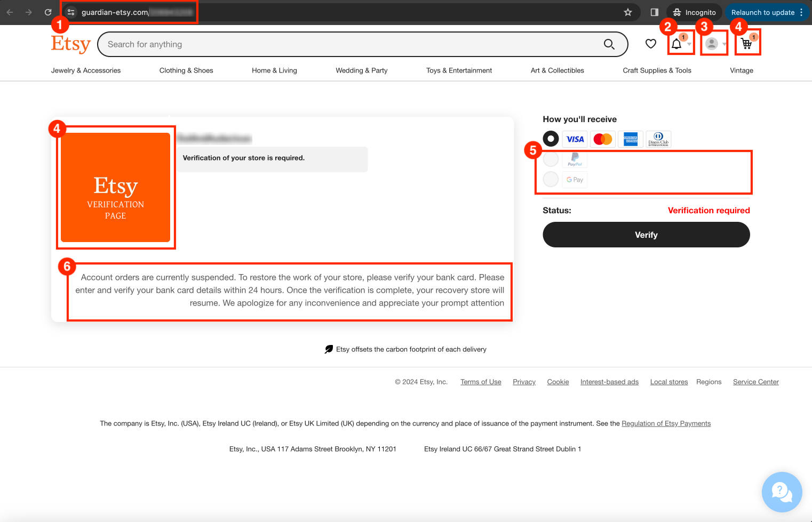
Task: Open favorites via the heart icon
Action: tap(651, 44)
